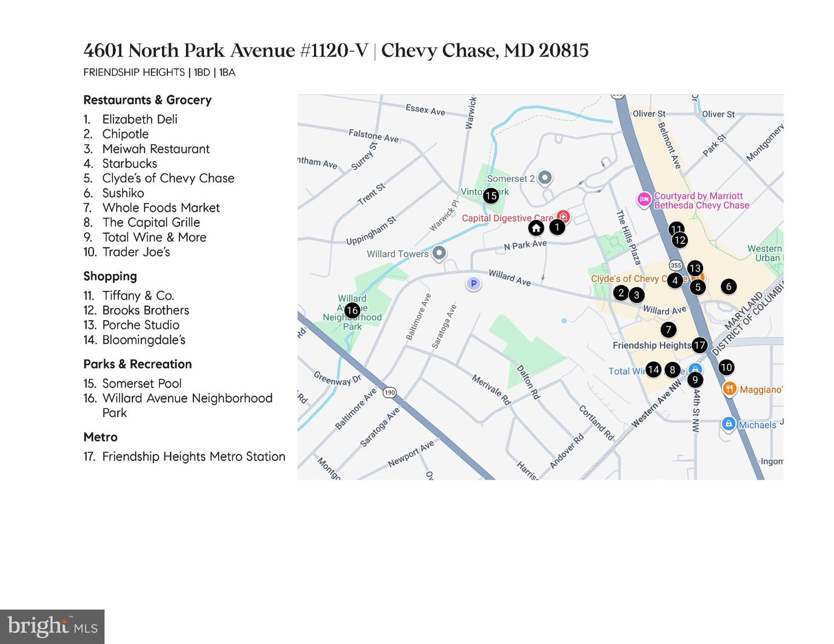This screenshot has width=834, height=644.
Task: Select 'Somerset Pool' list entry
Action: (142, 384)
